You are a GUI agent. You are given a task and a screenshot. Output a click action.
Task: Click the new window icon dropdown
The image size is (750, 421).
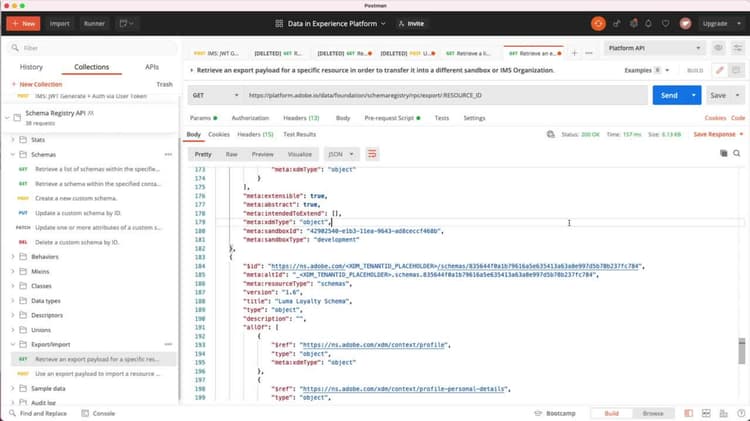coord(126,23)
